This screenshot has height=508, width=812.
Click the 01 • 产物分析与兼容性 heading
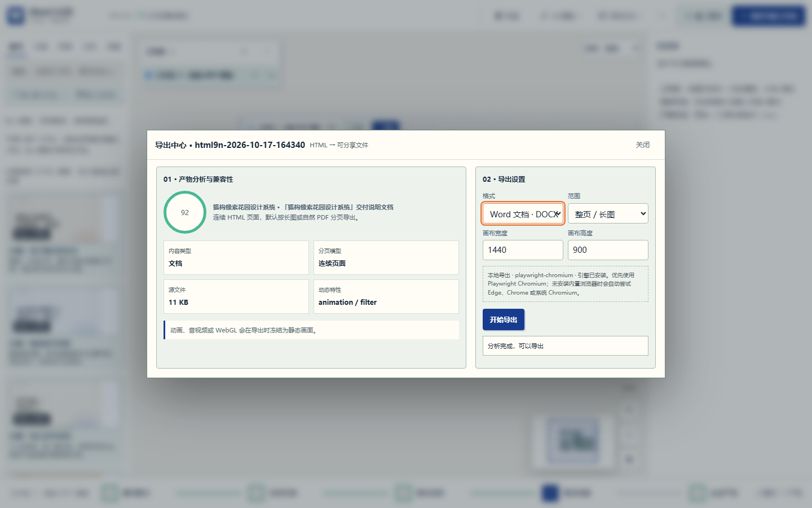point(198,179)
